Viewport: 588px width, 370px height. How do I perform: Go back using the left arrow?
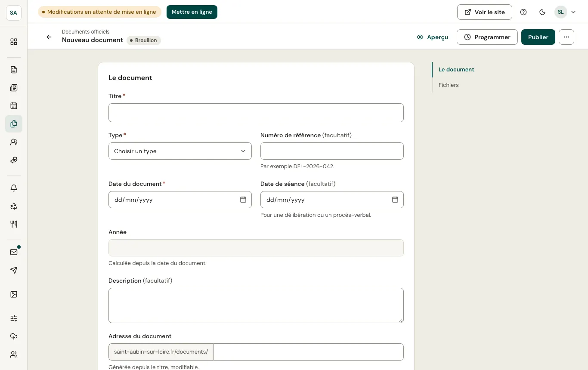point(49,37)
